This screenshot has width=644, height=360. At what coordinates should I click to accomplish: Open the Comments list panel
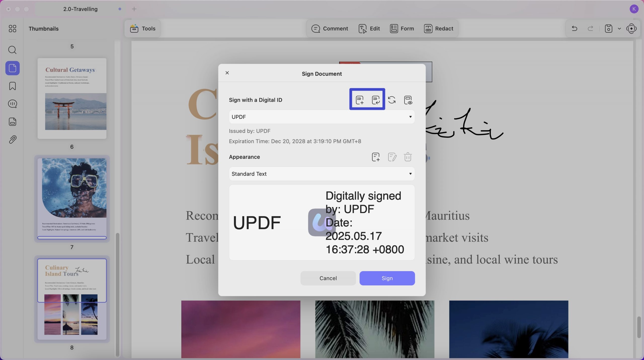[x=12, y=104]
